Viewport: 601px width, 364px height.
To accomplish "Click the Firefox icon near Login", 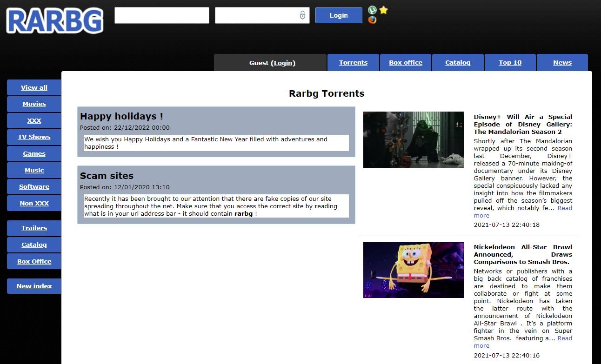I will pos(372,20).
